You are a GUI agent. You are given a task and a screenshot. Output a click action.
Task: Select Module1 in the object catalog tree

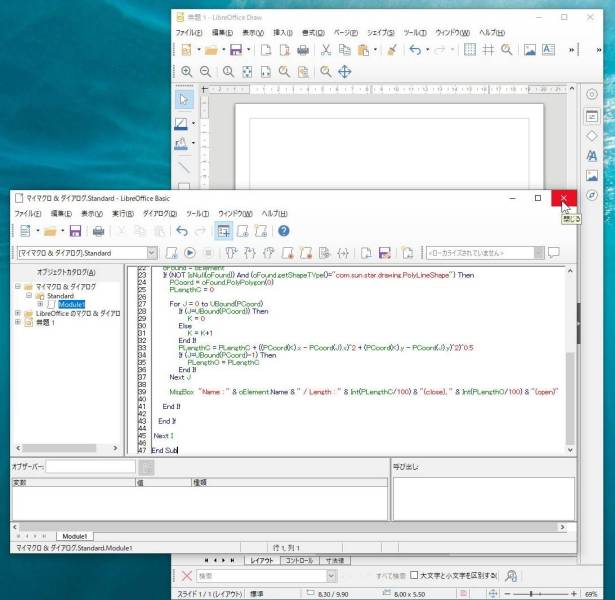pyautogui.click(x=71, y=305)
